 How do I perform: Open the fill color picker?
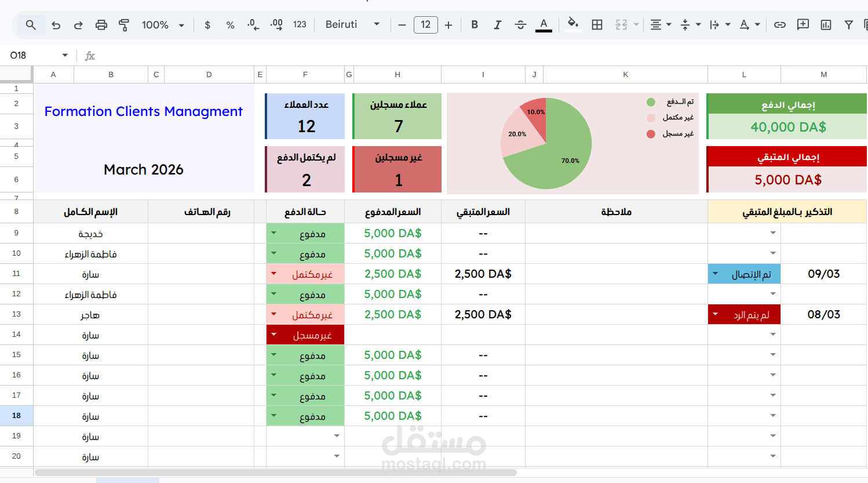[x=573, y=25]
